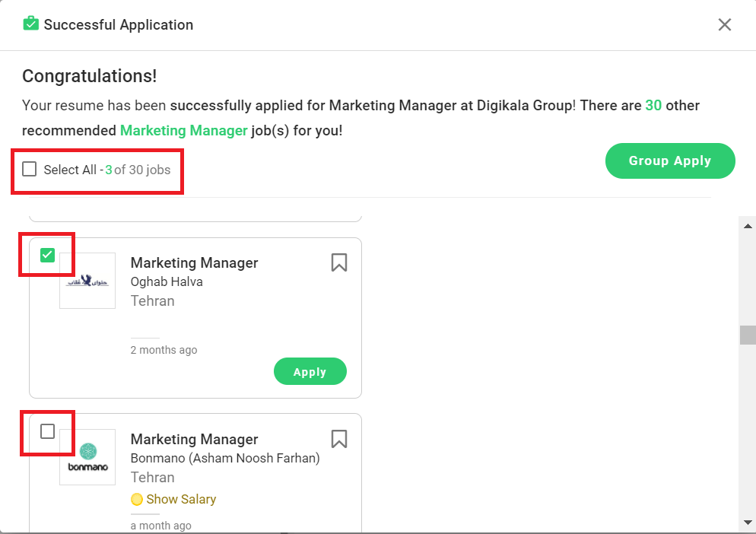This screenshot has width=756, height=534.
Task: Open the Marketing Manager title at Oghab Halva
Action: click(194, 262)
